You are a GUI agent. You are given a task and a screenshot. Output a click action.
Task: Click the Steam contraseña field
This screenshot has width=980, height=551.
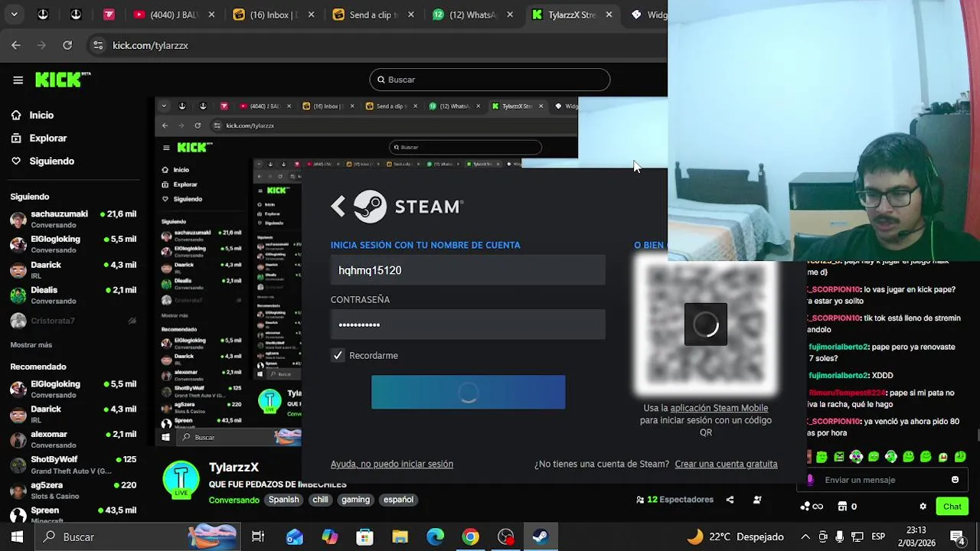tap(468, 324)
